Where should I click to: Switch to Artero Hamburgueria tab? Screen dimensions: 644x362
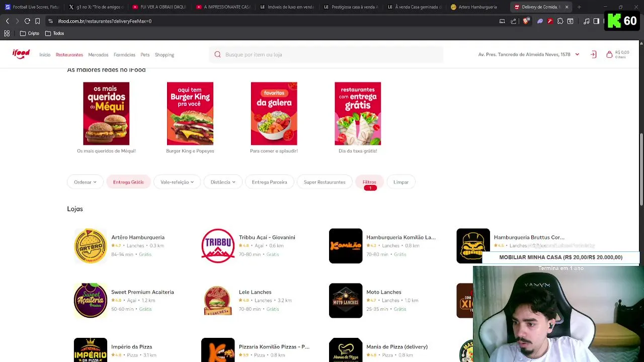click(477, 7)
